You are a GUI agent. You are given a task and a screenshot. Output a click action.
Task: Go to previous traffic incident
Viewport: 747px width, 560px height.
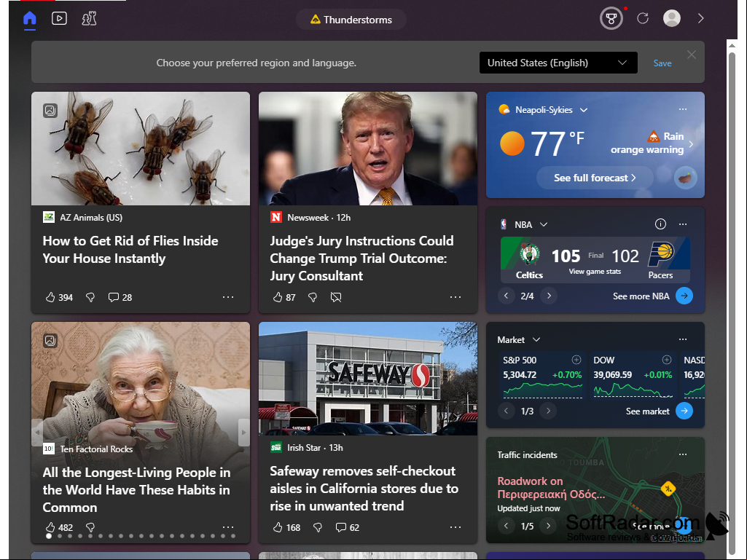click(x=506, y=526)
